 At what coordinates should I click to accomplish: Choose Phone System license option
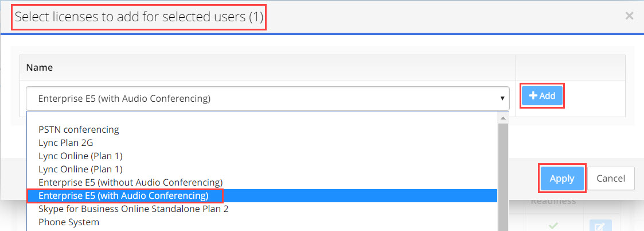[x=69, y=222]
